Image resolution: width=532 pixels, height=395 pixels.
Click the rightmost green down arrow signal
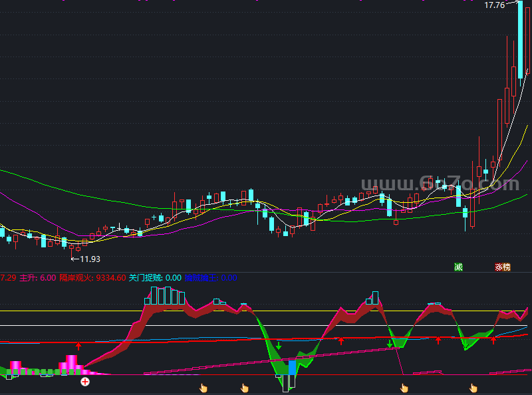click(390, 344)
